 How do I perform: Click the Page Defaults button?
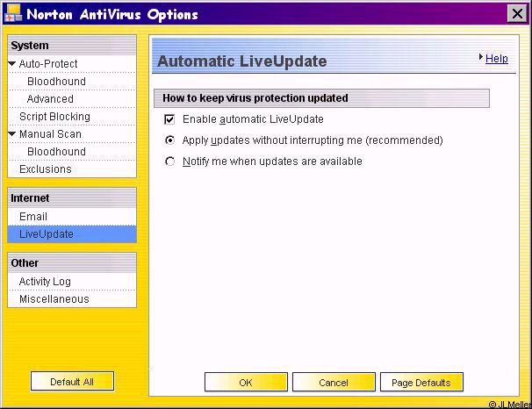(x=421, y=382)
